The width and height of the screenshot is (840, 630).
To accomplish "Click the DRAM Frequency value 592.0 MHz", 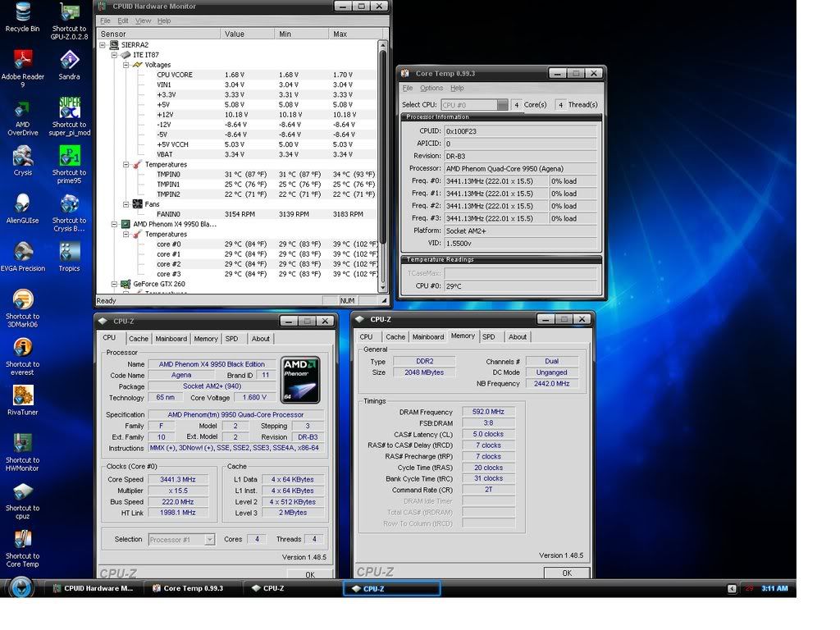I will 488,412.
